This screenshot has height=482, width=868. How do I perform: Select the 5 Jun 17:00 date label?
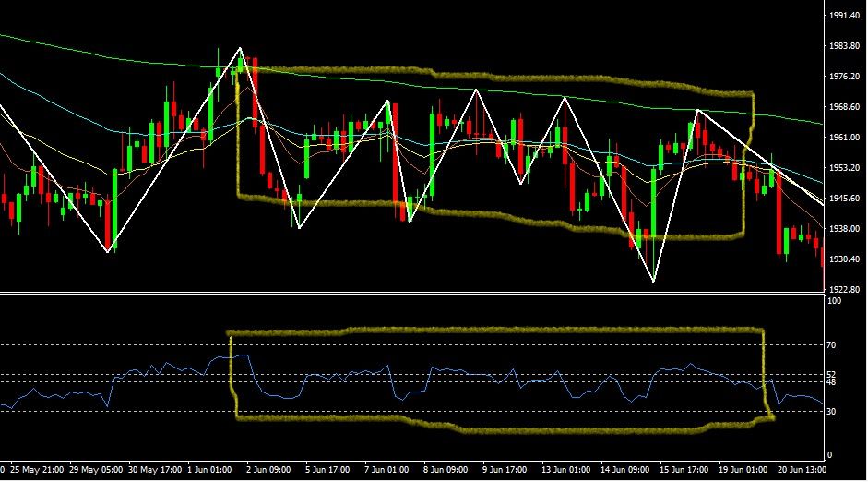pos(327,470)
